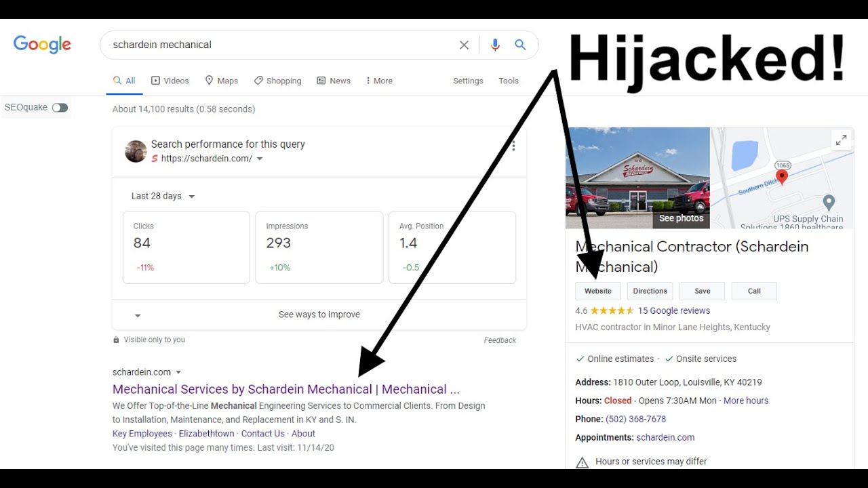Open the Elizabethtown sitelink
Image resolution: width=868 pixels, height=488 pixels.
(207, 434)
